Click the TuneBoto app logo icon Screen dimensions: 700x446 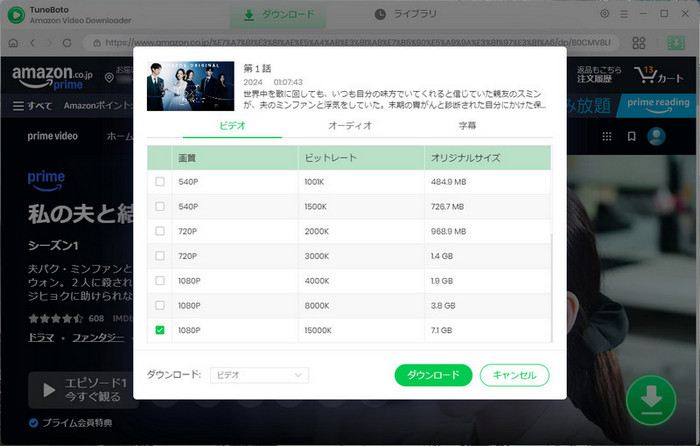pyautogui.click(x=16, y=15)
